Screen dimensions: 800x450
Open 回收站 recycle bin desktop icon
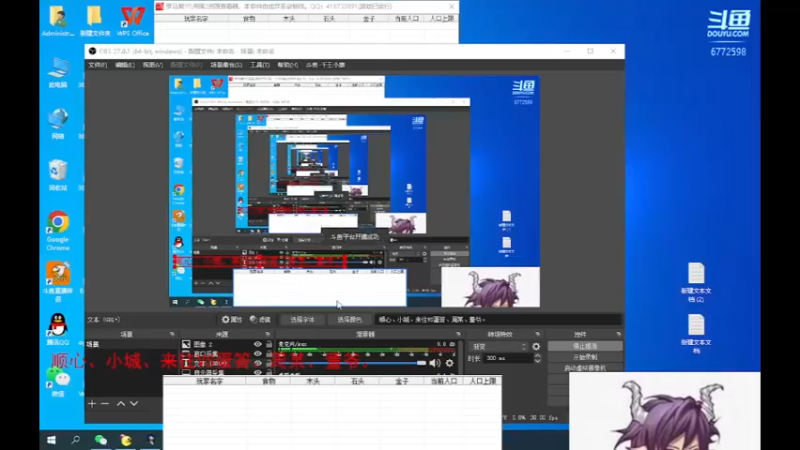(x=58, y=175)
